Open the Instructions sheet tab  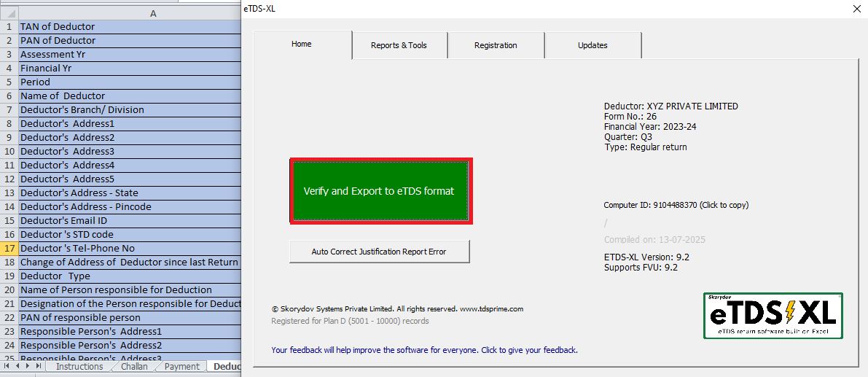[x=79, y=367]
